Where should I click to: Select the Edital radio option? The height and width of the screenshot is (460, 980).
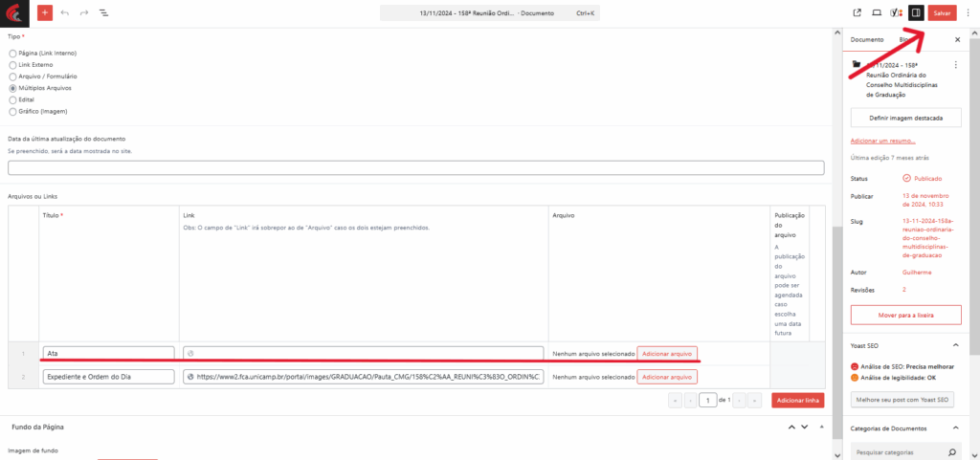12,99
